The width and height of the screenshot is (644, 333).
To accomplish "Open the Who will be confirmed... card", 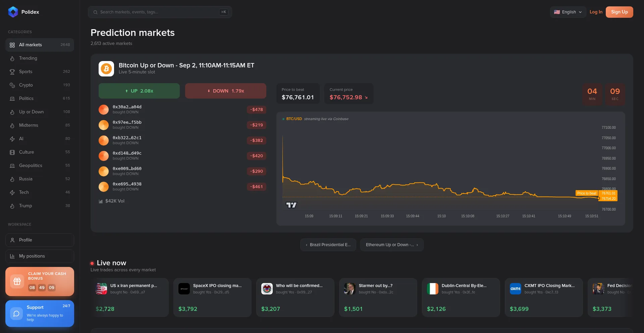I will 295,297.
